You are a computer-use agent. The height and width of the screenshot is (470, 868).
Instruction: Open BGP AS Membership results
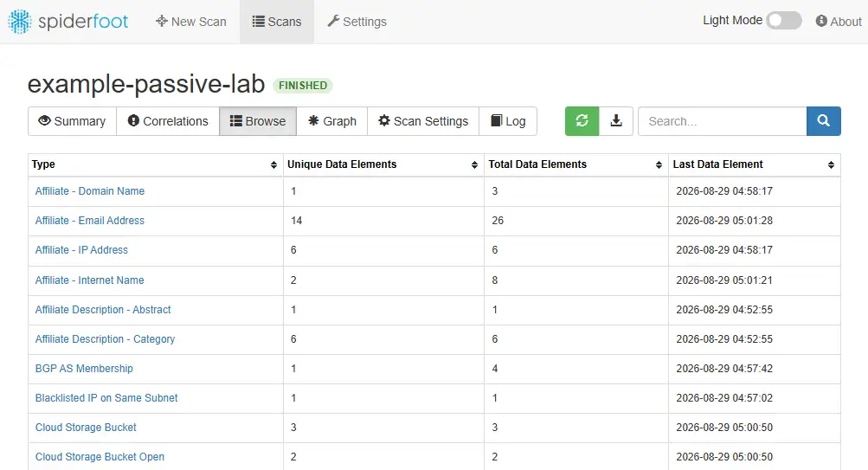(84, 368)
